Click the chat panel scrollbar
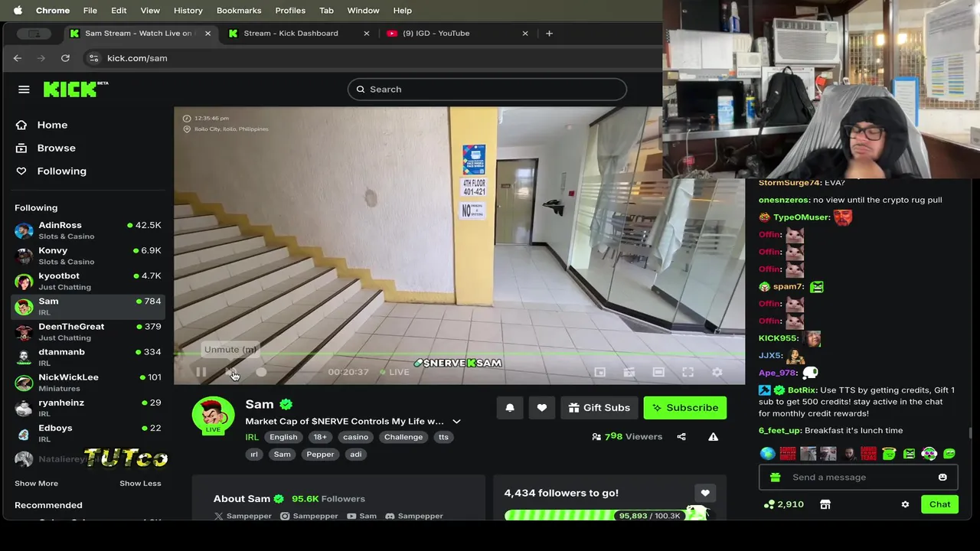The height and width of the screenshot is (551, 980). [970, 433]
